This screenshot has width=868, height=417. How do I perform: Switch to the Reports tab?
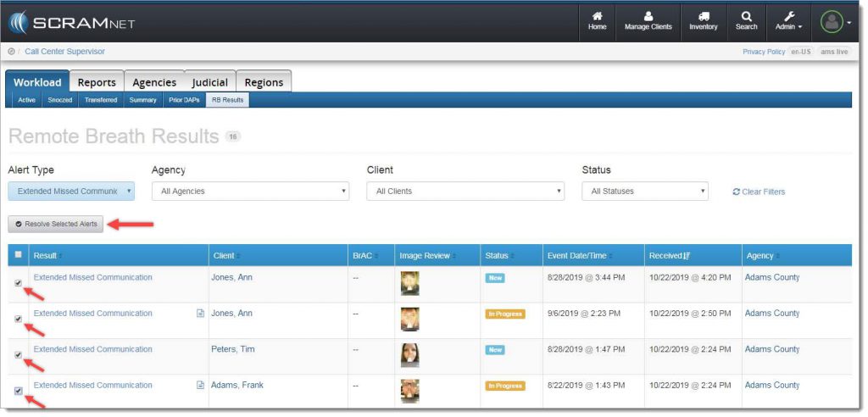tap(97, 82)
